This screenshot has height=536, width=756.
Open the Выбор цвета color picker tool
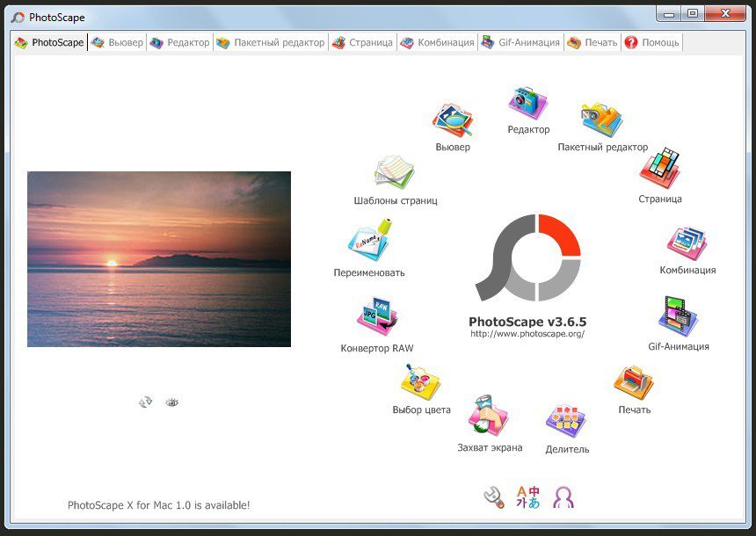click(420, 383)
